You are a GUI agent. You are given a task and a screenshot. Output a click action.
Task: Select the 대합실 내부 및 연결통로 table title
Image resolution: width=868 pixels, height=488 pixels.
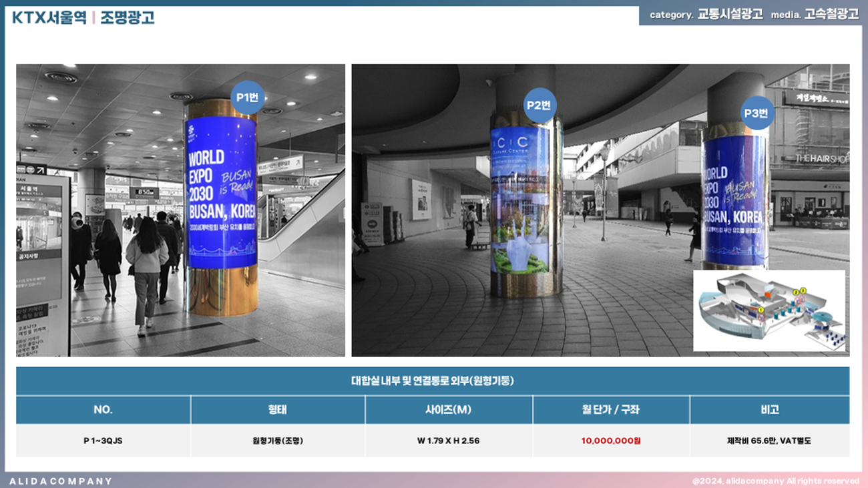[433, 381]
